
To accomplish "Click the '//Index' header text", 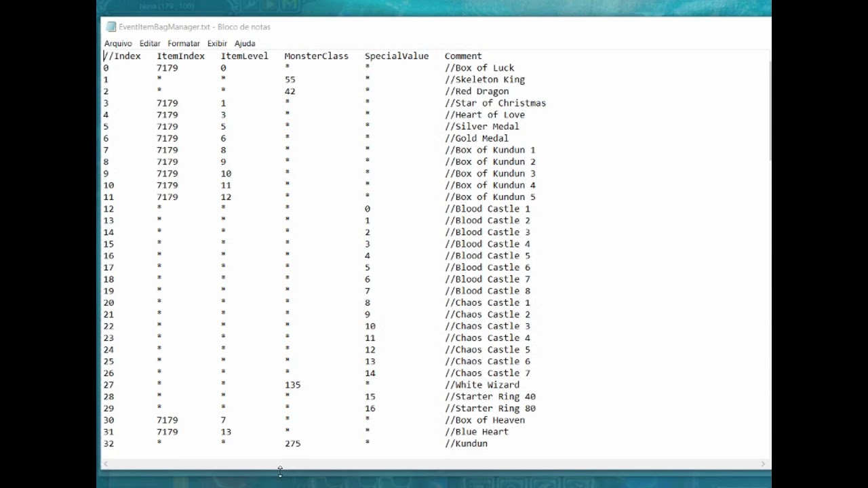I will coord(122,56).
